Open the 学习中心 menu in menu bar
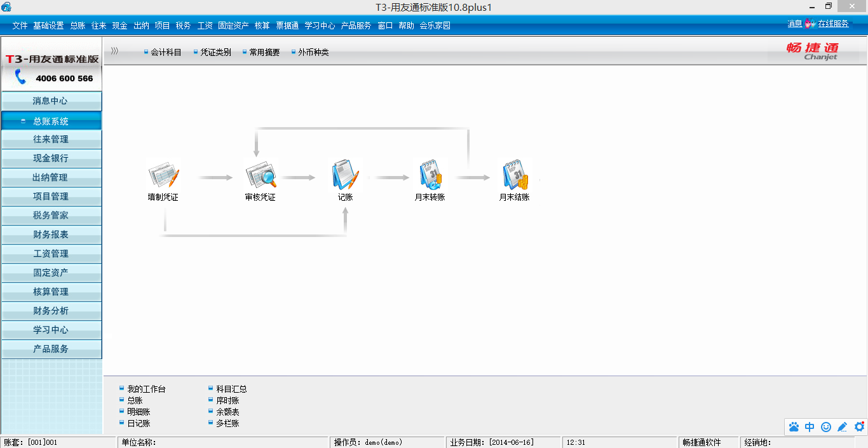The image size is (868, 448). 320,26
